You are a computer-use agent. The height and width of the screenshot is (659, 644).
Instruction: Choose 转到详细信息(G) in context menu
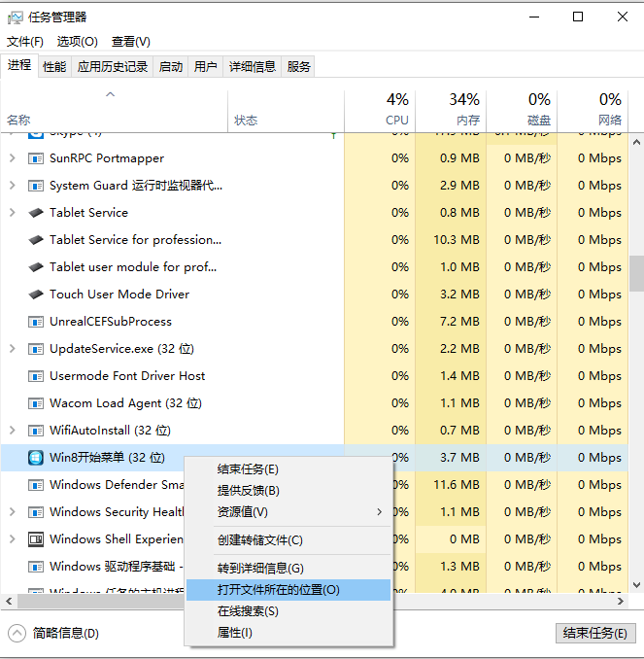click(288, 569)
